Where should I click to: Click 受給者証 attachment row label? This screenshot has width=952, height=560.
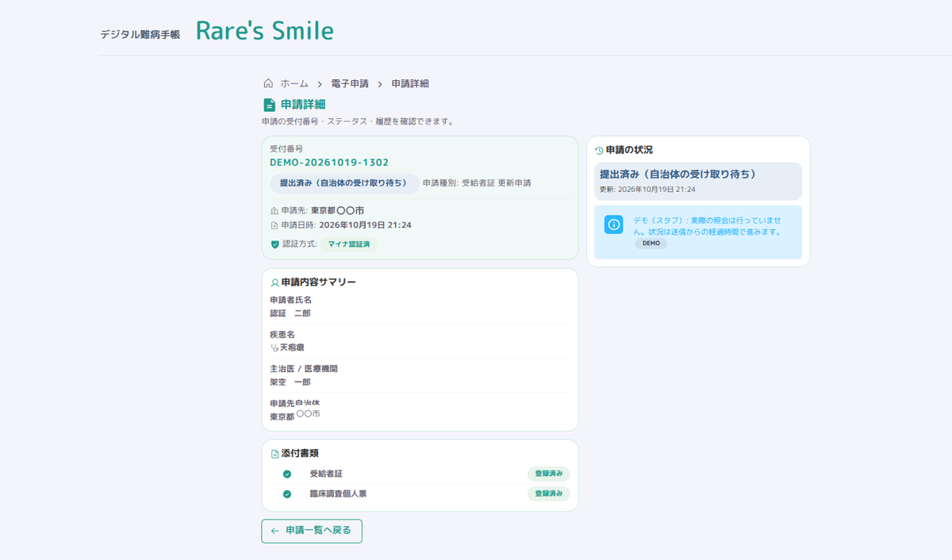tap(326, 474)
